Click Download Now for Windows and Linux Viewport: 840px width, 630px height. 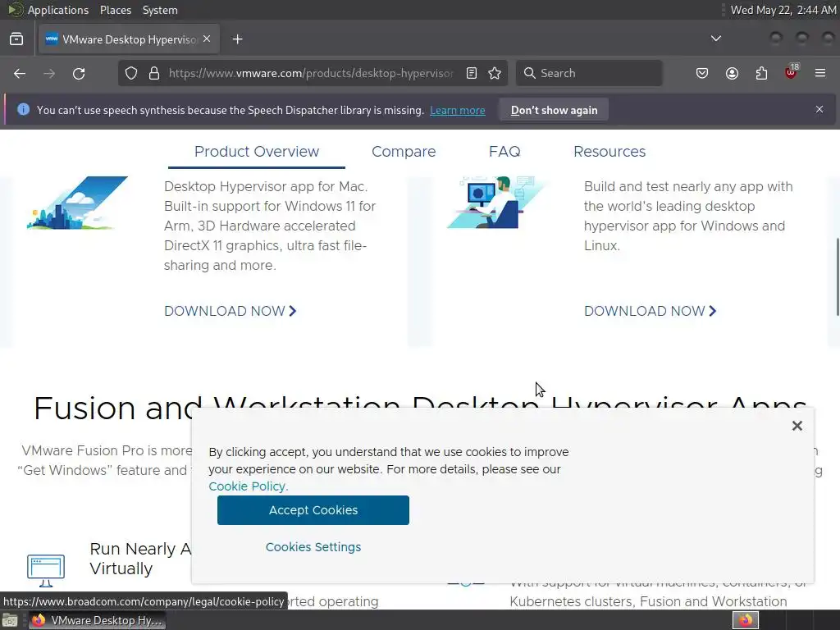pyautogui.click(x=651, y=311)
